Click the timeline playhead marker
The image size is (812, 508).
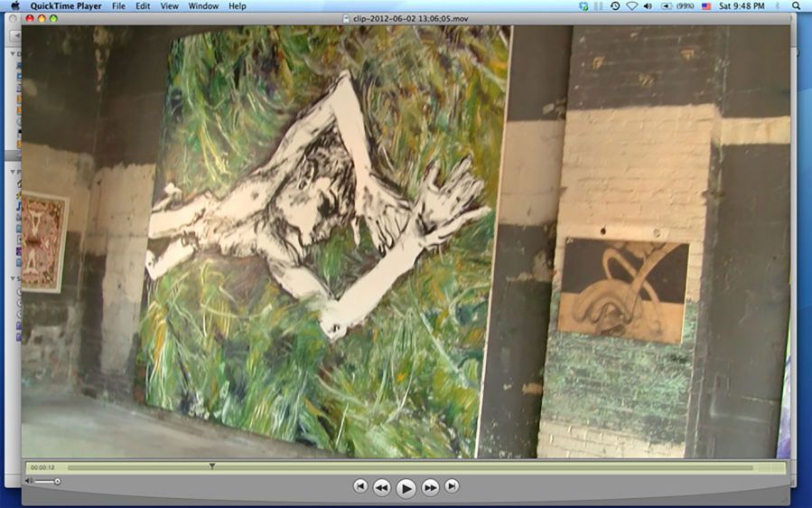(212, 466)
